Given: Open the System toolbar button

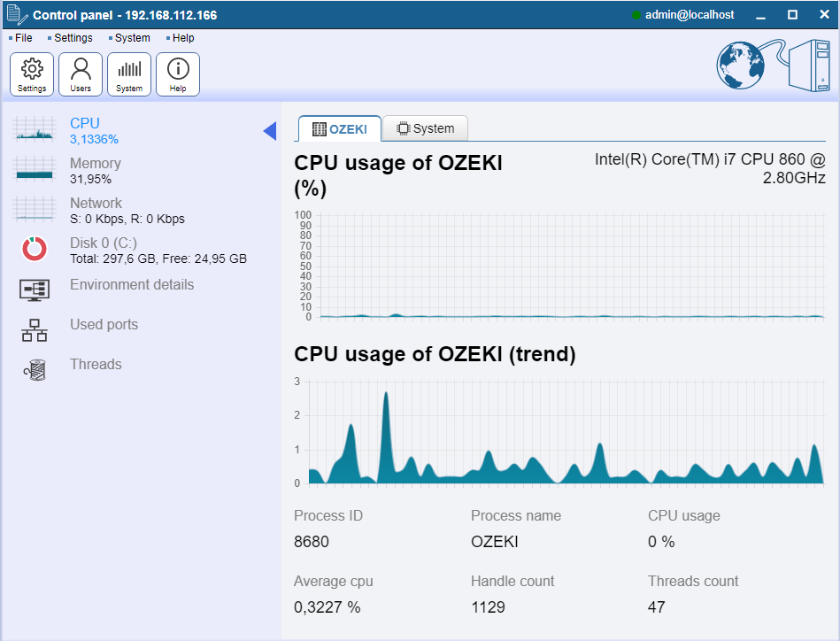Looking at the screenshot, I should click(129, 74).
